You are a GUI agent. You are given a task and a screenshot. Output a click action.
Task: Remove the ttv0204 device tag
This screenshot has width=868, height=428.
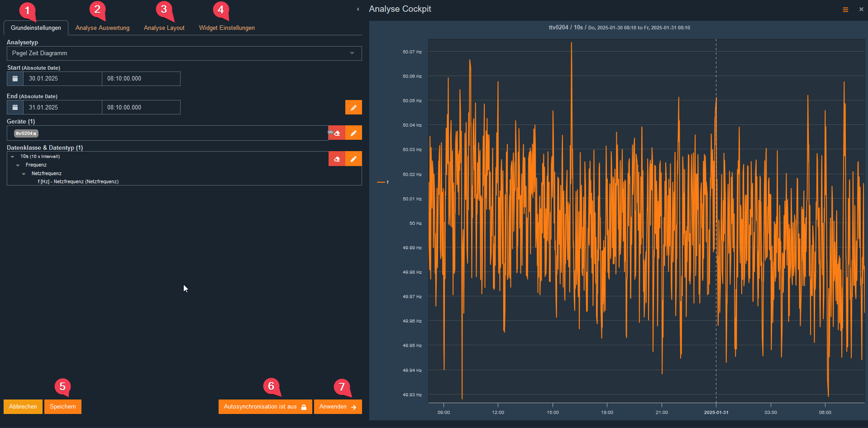pos(35,134)
